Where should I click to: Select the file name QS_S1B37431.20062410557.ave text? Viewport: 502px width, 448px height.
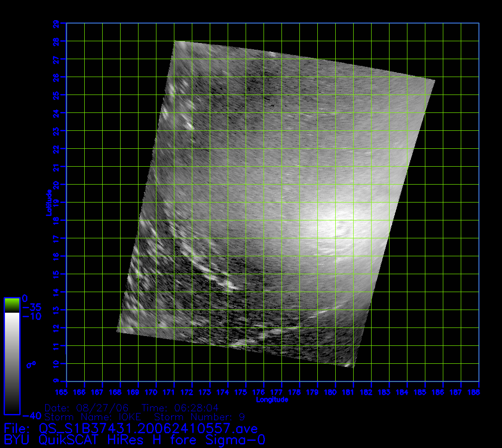[x=148, y=429]
